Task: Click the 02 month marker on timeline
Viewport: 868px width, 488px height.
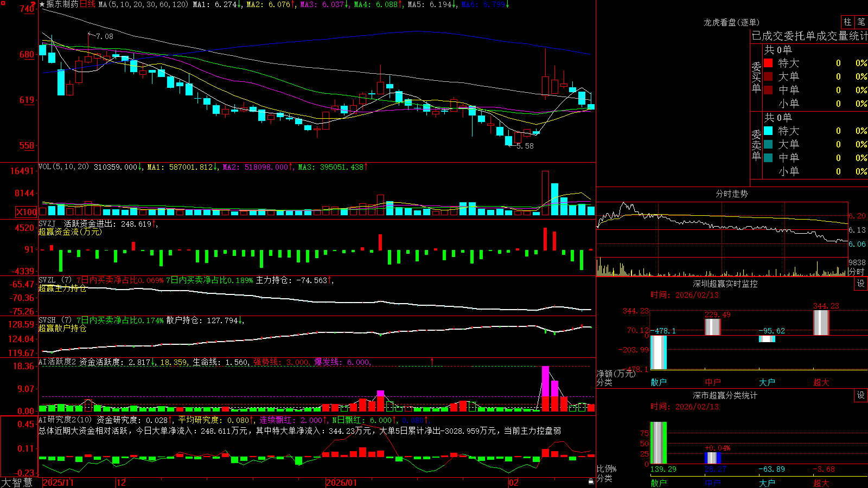Action: 513,483
